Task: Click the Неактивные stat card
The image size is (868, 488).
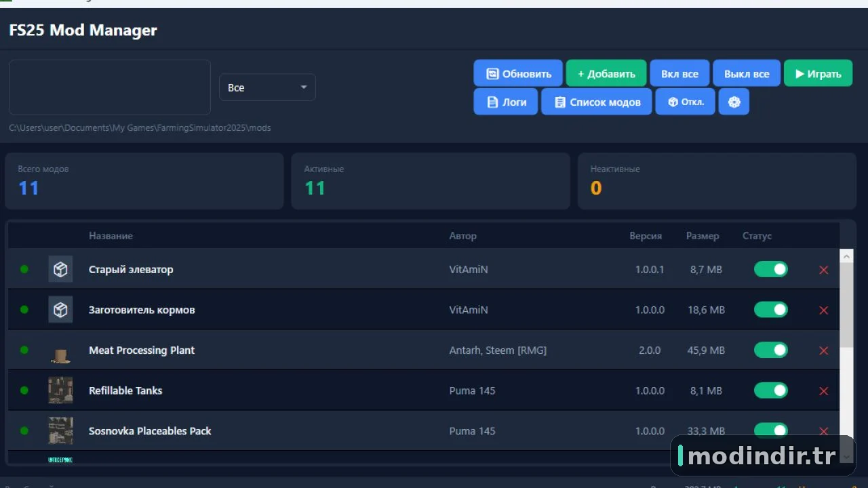Action: coord(717,181)
